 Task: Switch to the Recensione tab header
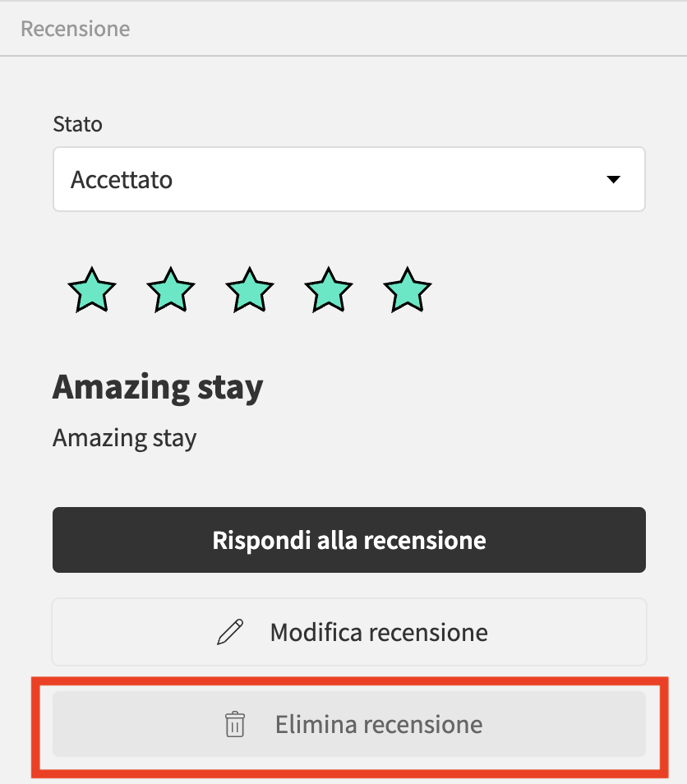coord(76,29)
